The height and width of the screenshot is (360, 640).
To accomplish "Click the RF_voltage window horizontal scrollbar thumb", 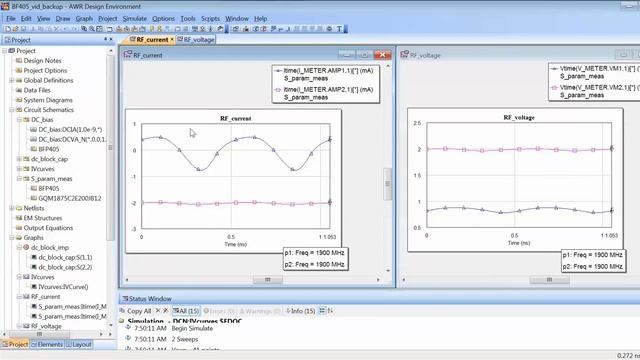I will point(549,280).
